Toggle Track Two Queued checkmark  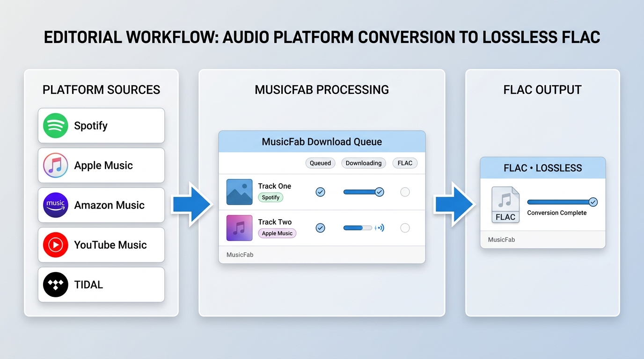click(320, 228)
